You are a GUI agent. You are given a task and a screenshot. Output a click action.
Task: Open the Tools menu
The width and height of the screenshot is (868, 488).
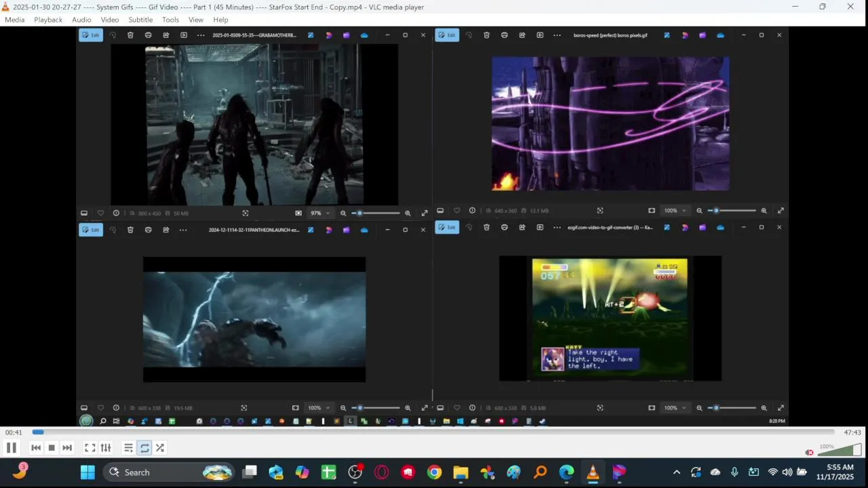[170, 20]
